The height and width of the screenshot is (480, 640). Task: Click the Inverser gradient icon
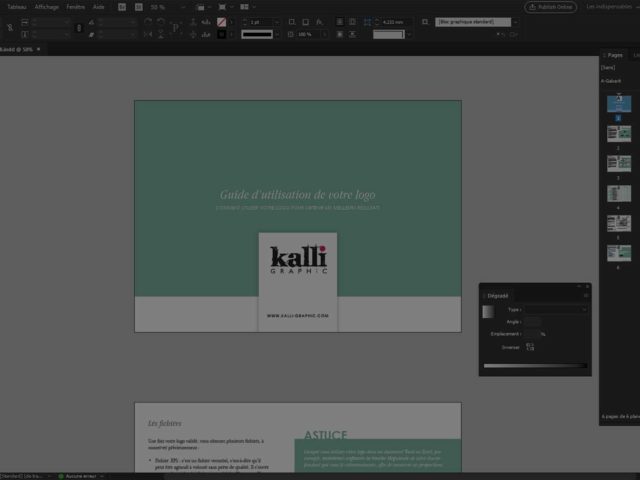[x=530, y=347]
